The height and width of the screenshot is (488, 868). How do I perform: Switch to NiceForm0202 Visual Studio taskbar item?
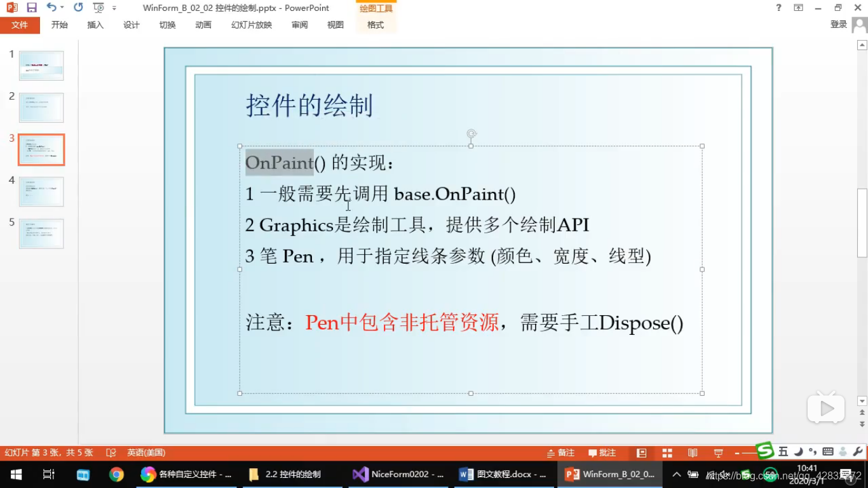pos(399,475)
